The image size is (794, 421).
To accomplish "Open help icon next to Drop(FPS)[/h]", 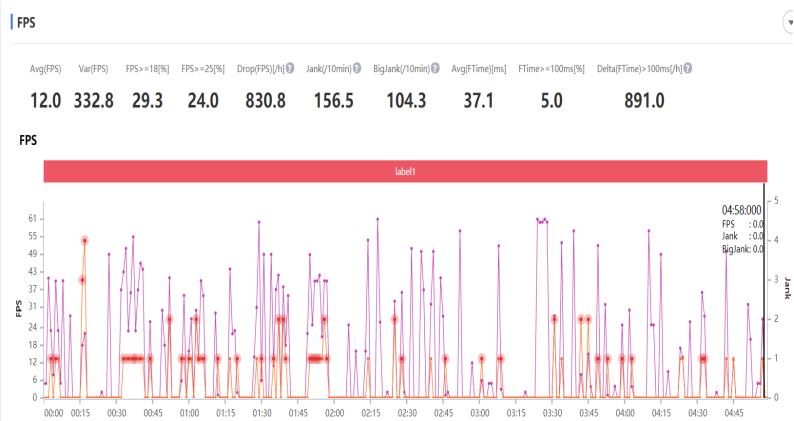I will click(x=290, y=68).
